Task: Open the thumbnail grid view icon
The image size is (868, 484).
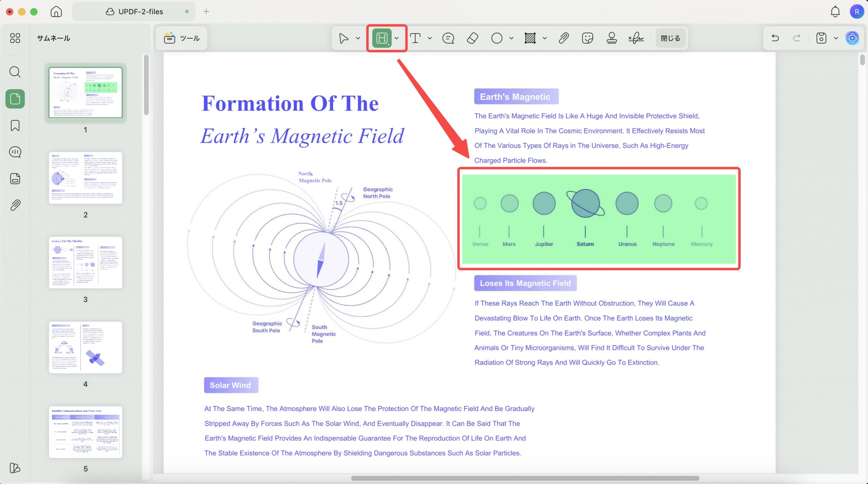Action: [15, 38]
